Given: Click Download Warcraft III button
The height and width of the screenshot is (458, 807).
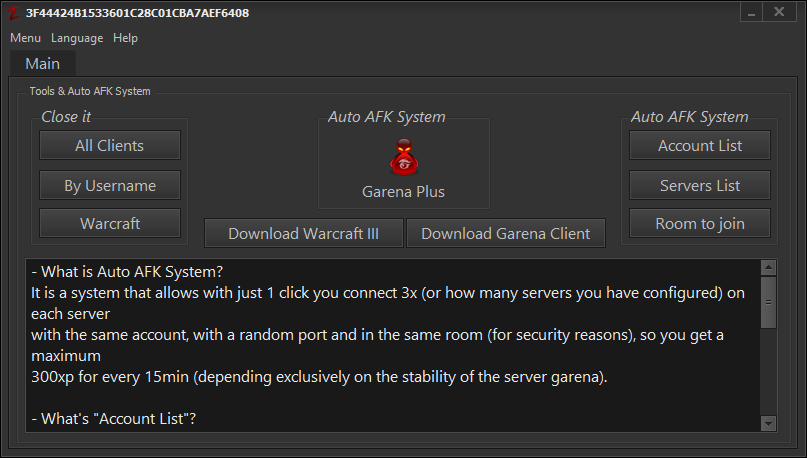Looking at the screenshot, I should [304, 233].
